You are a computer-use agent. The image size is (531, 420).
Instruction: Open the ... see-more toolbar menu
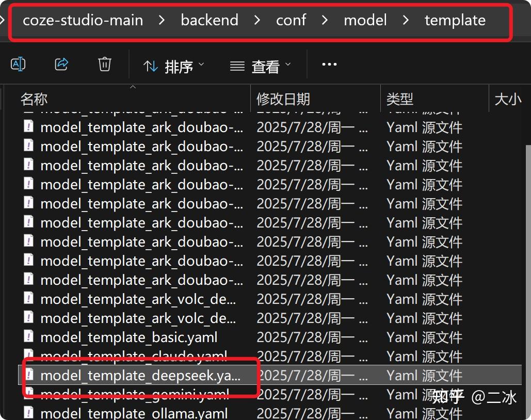tap(329, 64)
